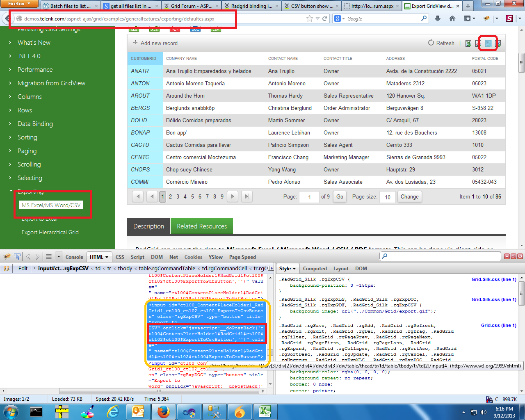
Task: Expand the Columns sidebar section
Action: click(x=30, y=97)
